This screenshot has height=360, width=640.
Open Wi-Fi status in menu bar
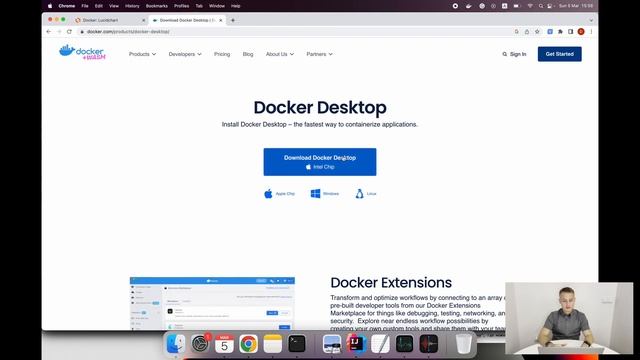[x=530, y=6]
